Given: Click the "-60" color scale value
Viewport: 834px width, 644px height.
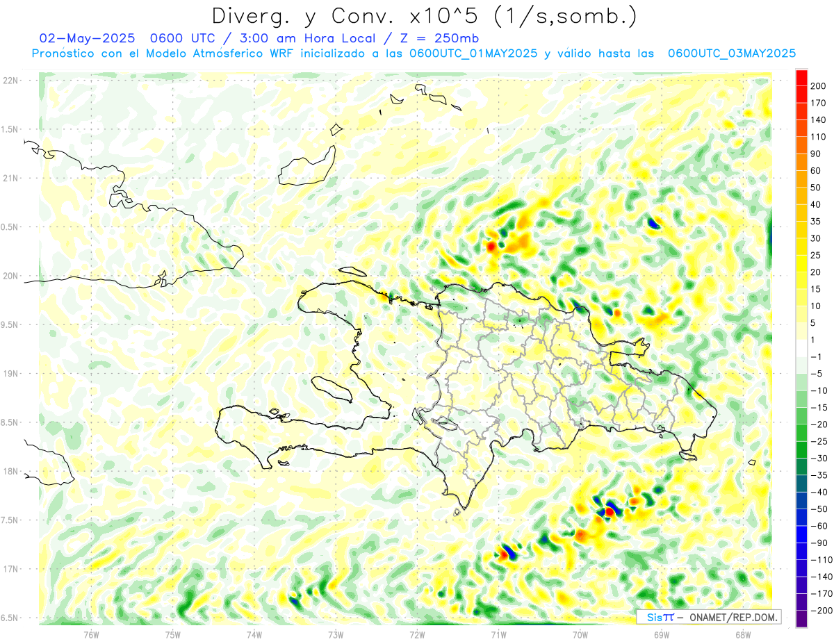Looking at the screenshot, I should pyautogui.click(x=818, y=526).
